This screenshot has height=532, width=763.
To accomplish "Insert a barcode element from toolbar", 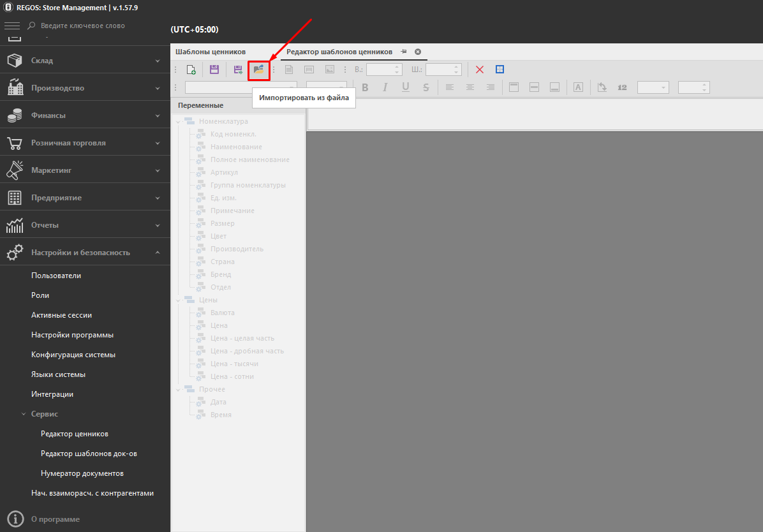I will [309, 70].
